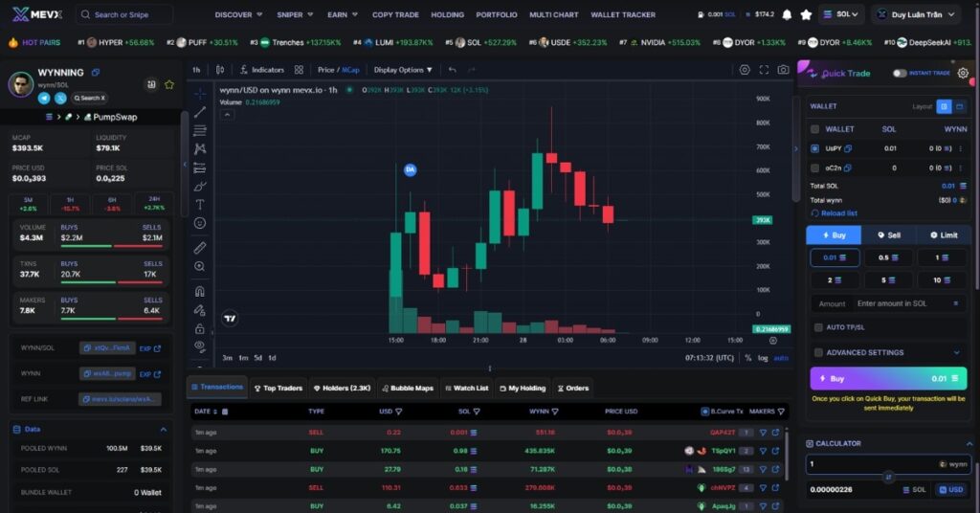980x513 pixels.
Task: Lock all drawing tools
Action: [x=200, y=328]
